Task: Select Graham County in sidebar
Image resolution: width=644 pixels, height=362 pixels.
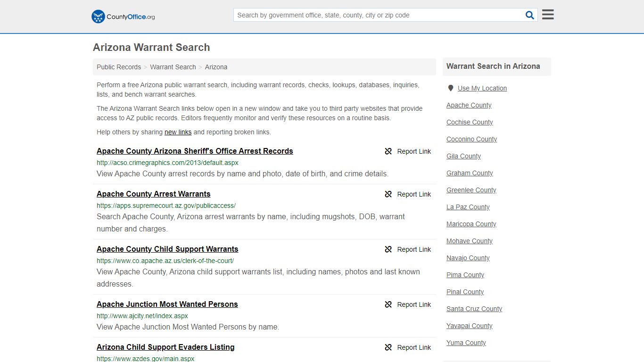Action: pyautogui.click(x=470, y=173)
